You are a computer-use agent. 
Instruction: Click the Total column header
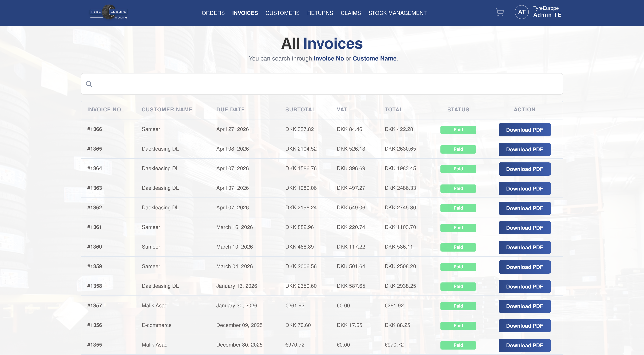click(x=394, y=110)
